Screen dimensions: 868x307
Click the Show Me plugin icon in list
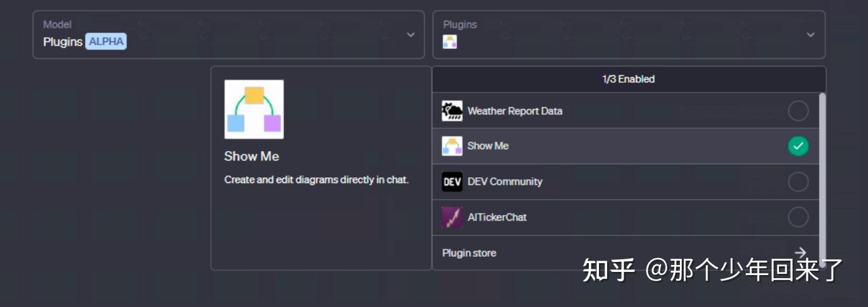(x=452, y=146)
